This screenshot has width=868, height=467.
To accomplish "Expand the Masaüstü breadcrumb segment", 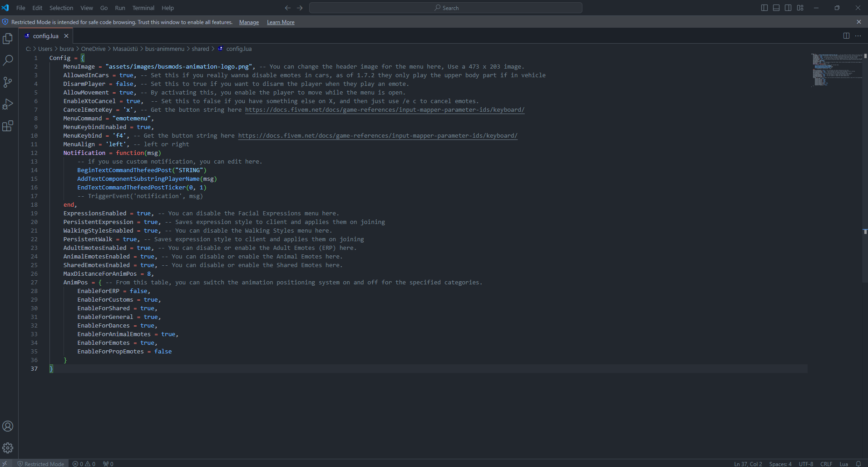I will point(125,49).
